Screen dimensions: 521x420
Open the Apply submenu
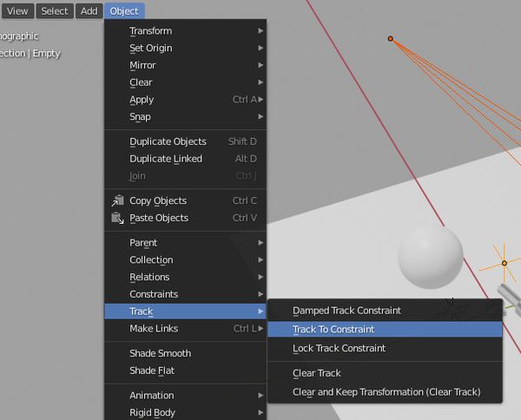point(186,100)
